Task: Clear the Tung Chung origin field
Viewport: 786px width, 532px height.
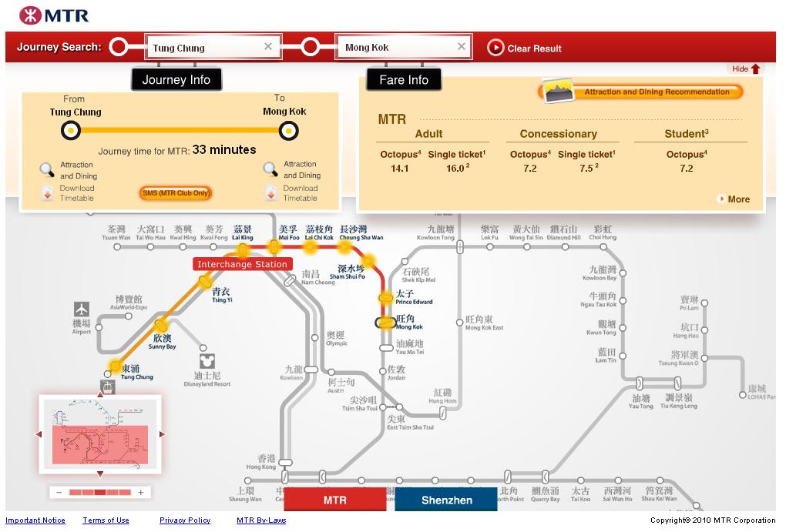Action: coord(268,47)
